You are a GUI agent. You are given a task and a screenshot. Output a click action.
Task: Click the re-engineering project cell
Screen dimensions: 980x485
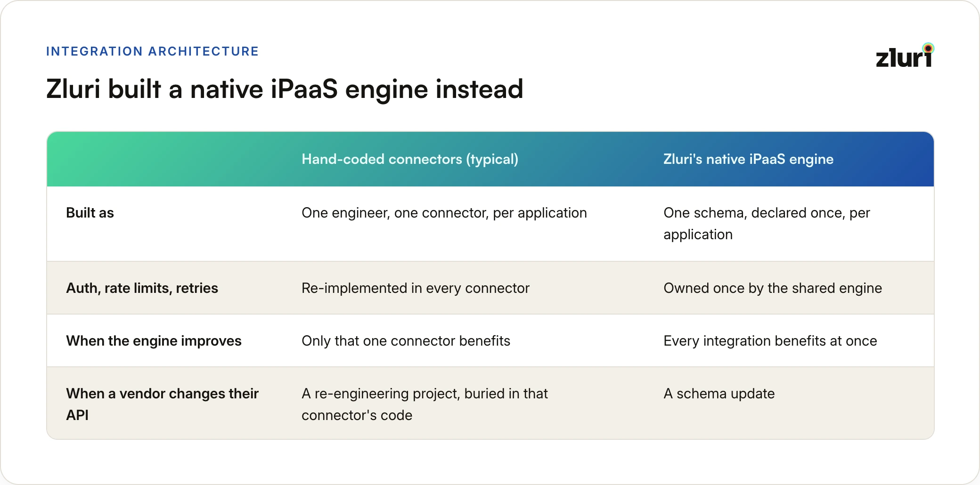tap(425, 404)
